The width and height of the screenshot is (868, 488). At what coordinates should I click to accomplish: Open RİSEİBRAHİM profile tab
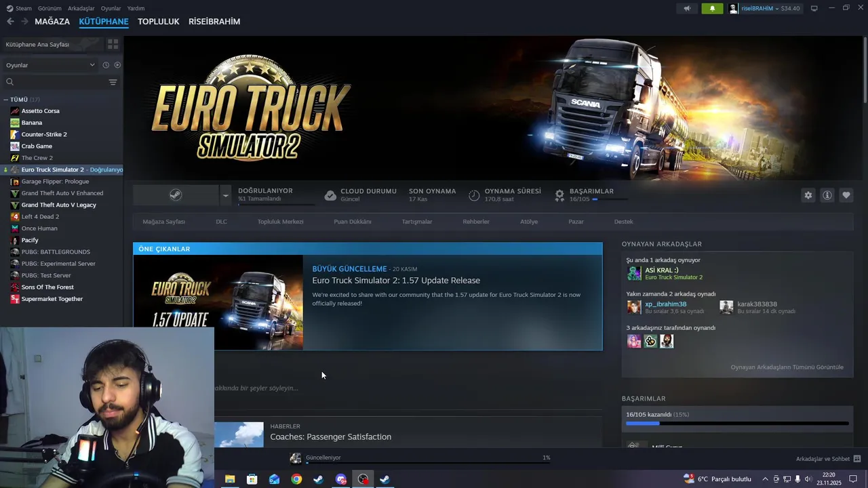tap(214, 22)
